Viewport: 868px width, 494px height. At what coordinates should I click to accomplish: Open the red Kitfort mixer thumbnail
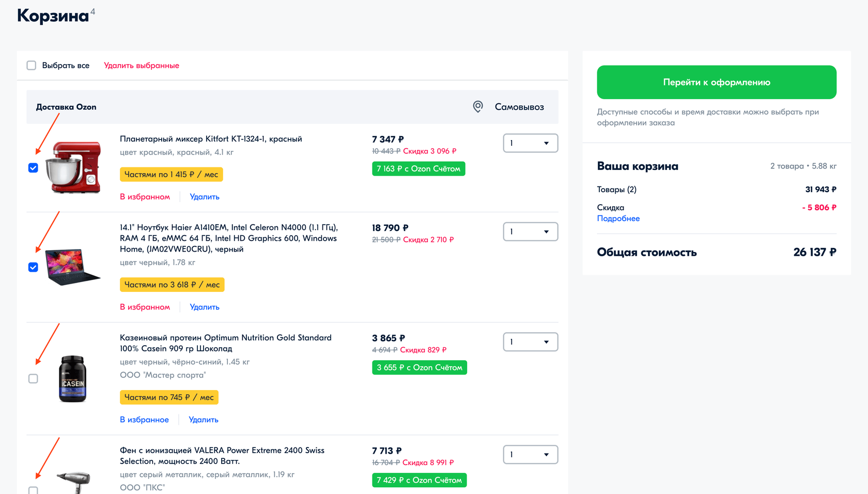pos(73,167)
